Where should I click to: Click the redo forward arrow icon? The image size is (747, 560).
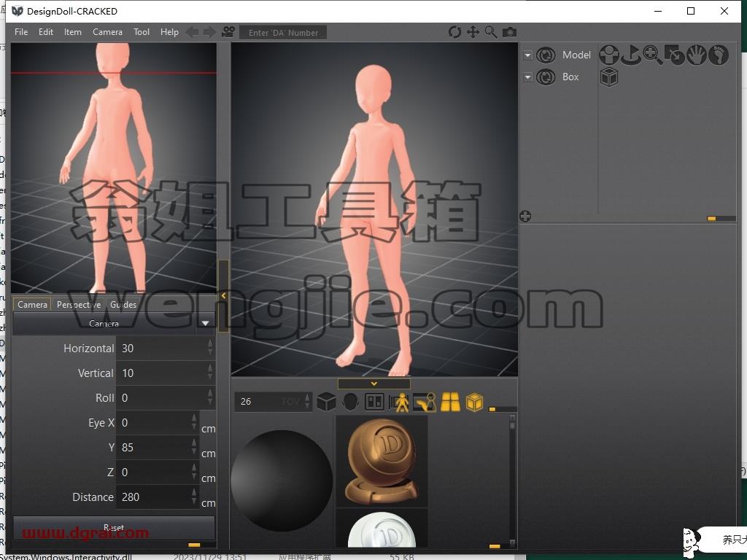[x=209, y=32]
